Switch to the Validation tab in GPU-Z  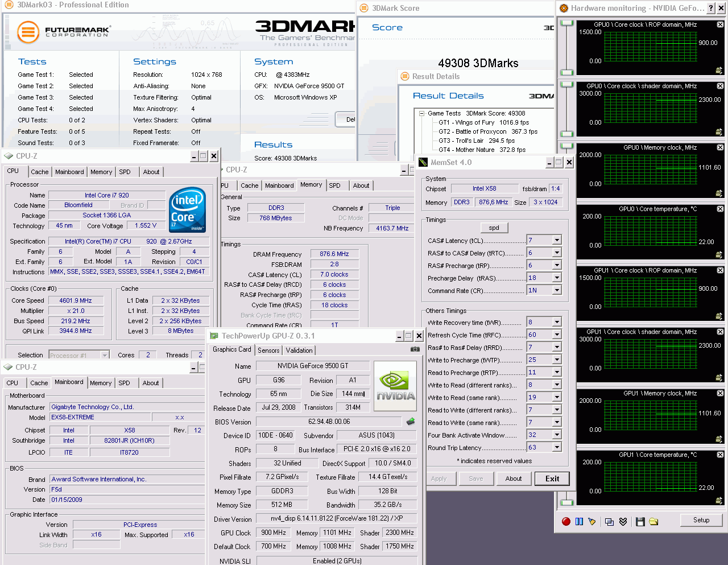(x=299, y=350)
